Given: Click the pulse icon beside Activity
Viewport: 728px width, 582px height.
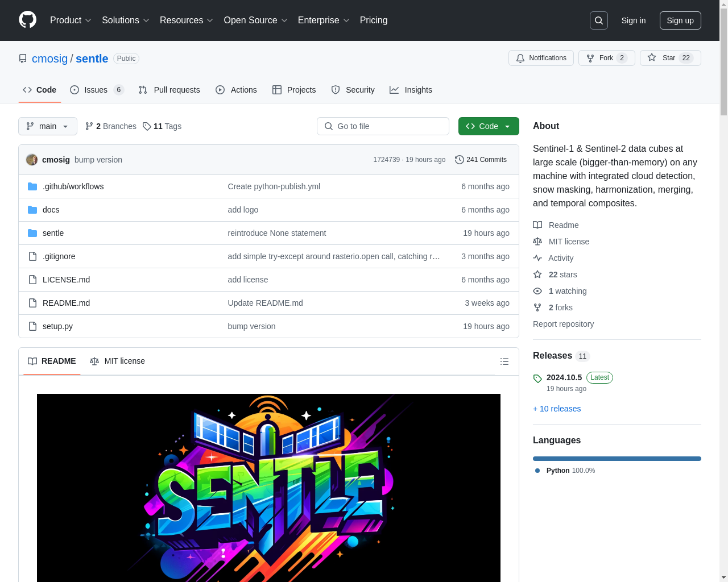Looking at the screenshot, I should [537, 258].
